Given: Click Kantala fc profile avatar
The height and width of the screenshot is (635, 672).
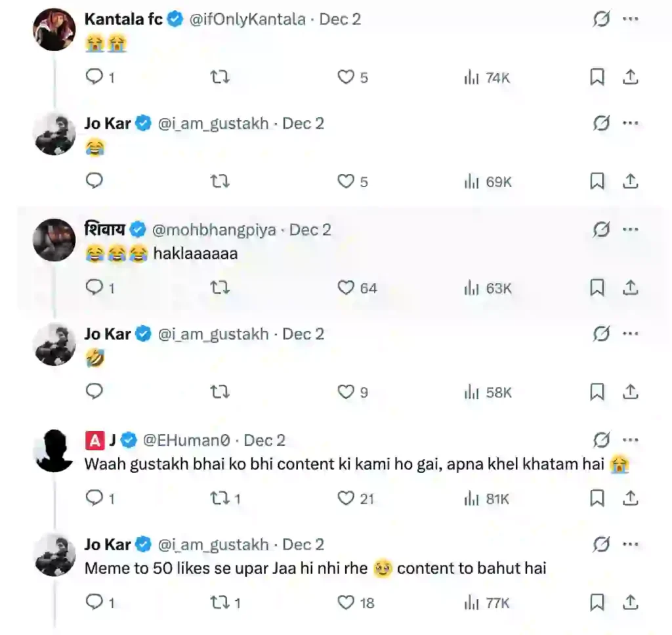Looking at the screenshot, I should (x=54, y=30).
